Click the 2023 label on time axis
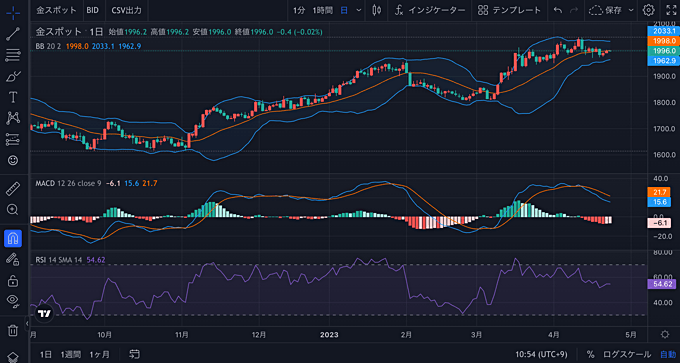Image resolution: width=680 pixels, height=363 pixels. point(329,334)
